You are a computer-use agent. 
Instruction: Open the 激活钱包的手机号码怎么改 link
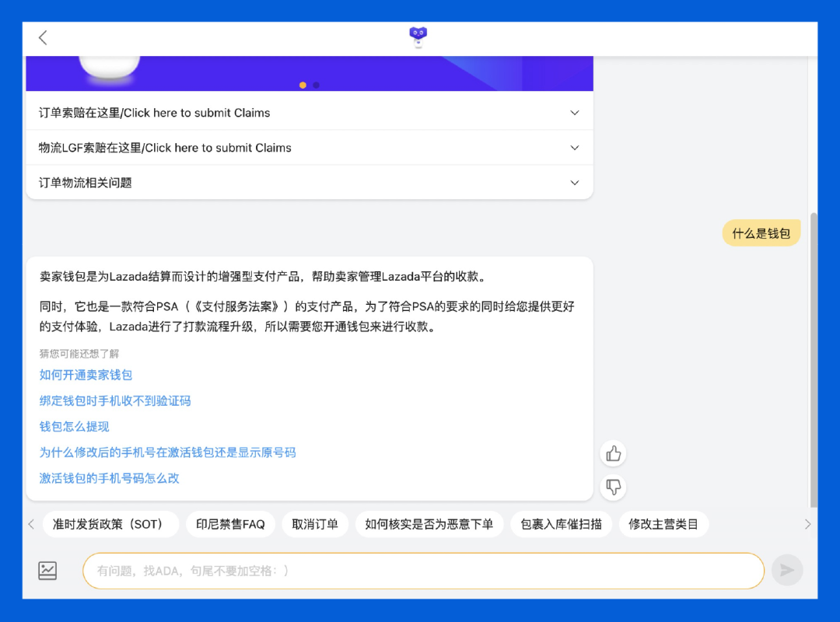click(108, 478)
